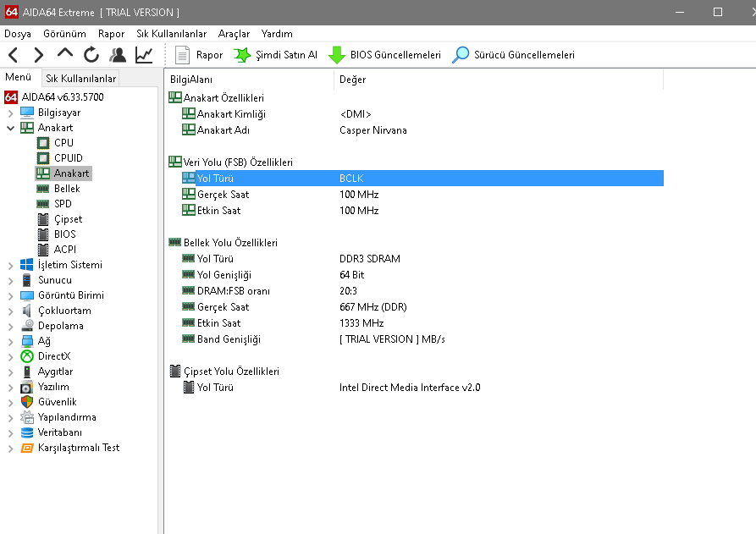
Task: Open BIOS in the tree
Action: (64, 234)
